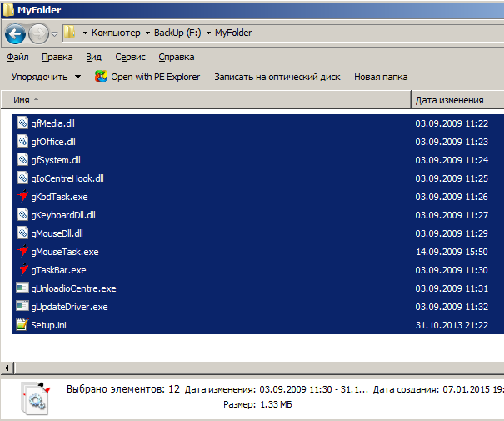Viewport: 504px width, 421px height.
Task: Open the Справка menu
Action: [x=176, y=57]
